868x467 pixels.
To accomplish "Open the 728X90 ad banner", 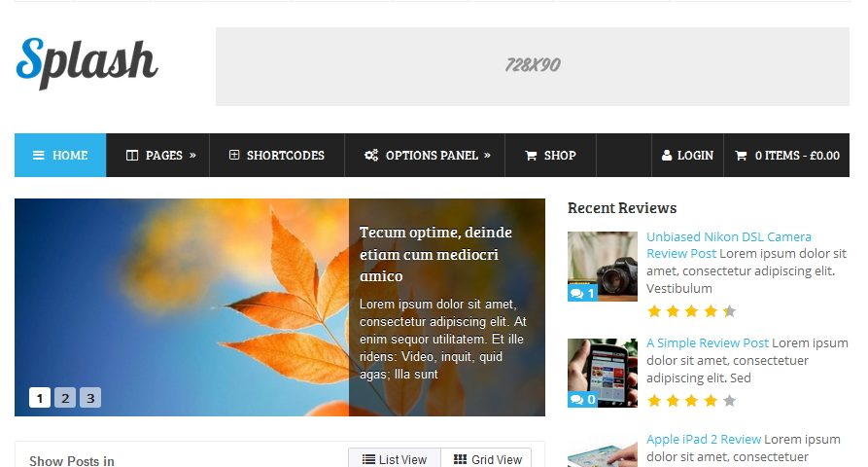I will tap(533, 66).
